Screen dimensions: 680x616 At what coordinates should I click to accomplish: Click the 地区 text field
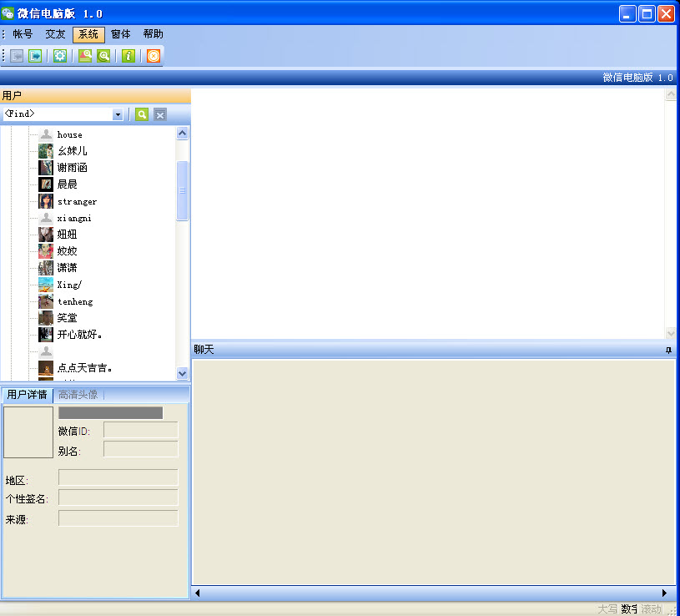118,477
